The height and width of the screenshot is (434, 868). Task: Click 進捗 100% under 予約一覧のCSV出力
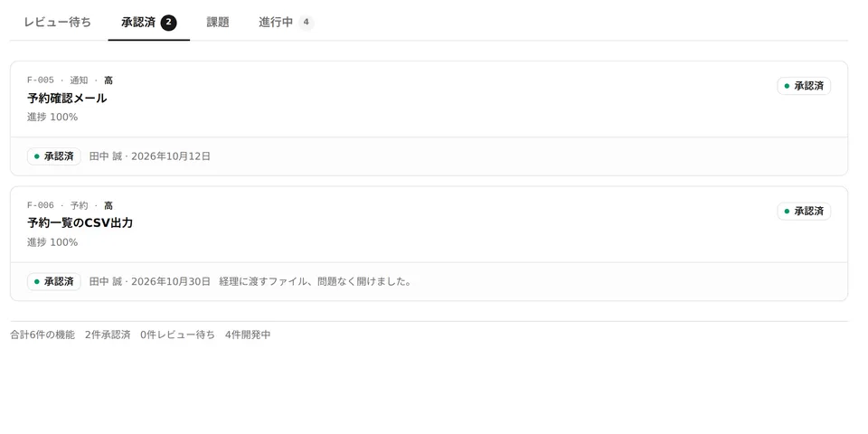[x=52, y=242]
